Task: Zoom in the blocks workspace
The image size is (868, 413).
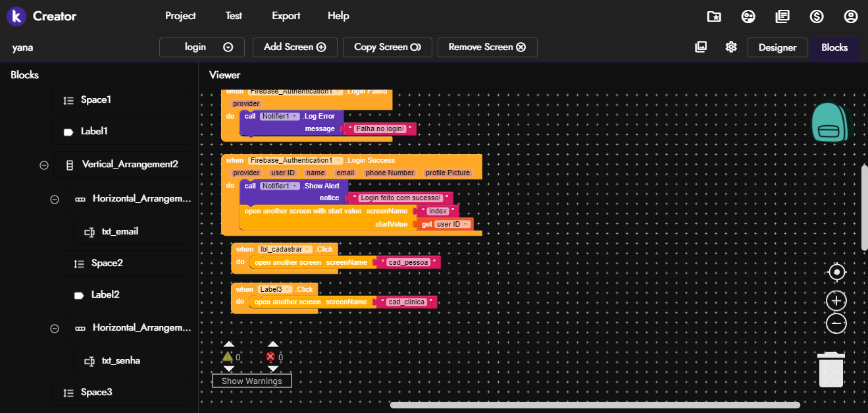Action: click(x=836, y=300)
